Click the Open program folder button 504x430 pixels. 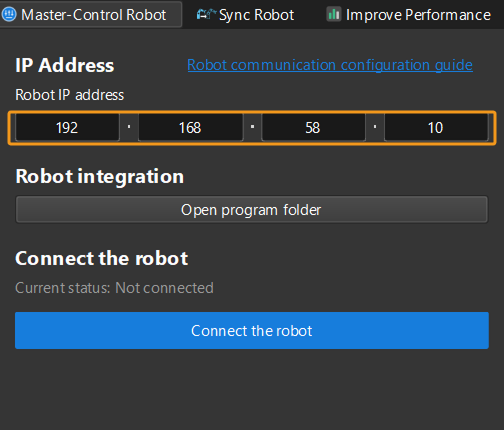click(252, 210)
